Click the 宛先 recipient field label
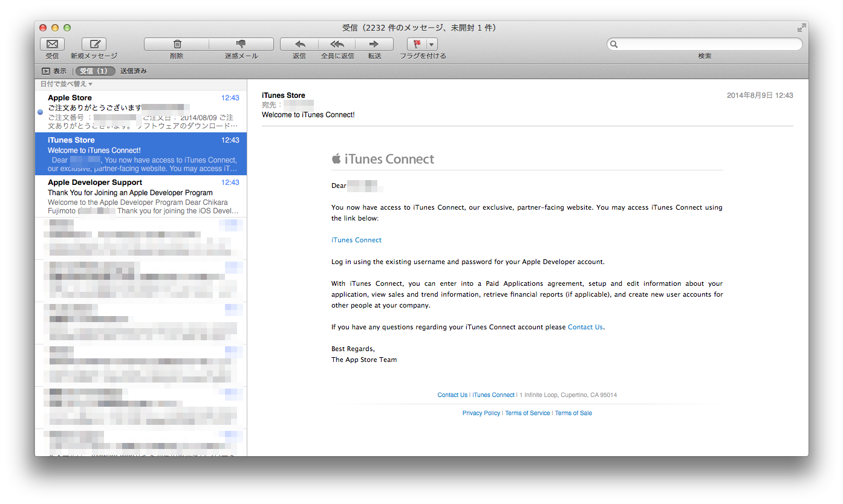The width and height of the screenshot is (843, 504). [x=272, y=105]
